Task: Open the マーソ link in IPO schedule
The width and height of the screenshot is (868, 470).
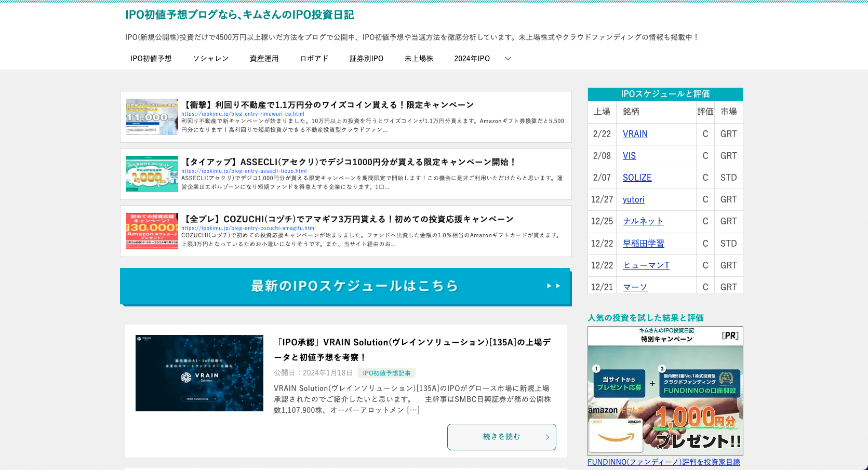Action: 635,287
